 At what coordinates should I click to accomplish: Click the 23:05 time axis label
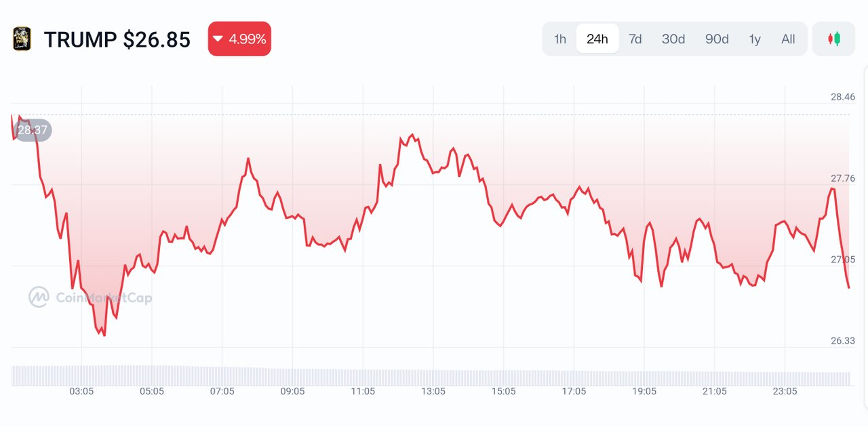[x=784, y=391]
